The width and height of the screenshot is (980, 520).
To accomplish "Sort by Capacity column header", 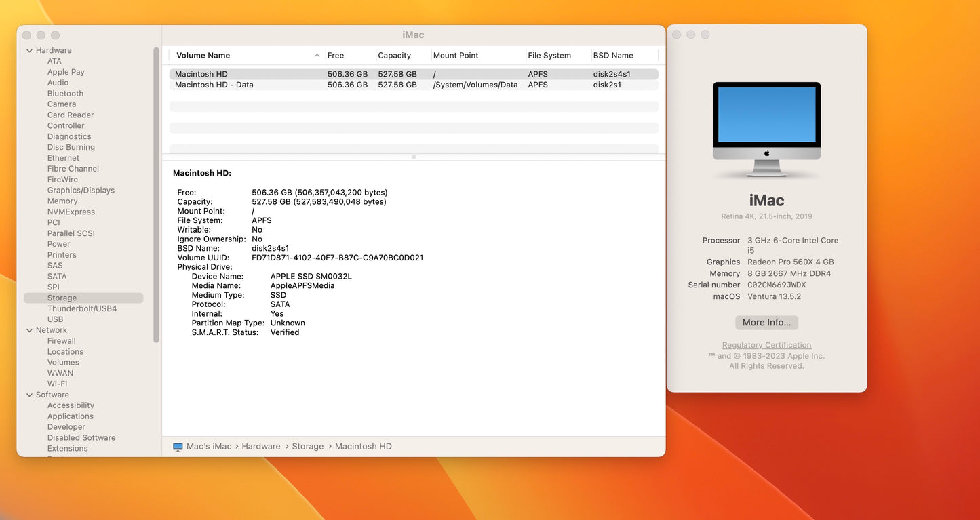I will [394, 56].
